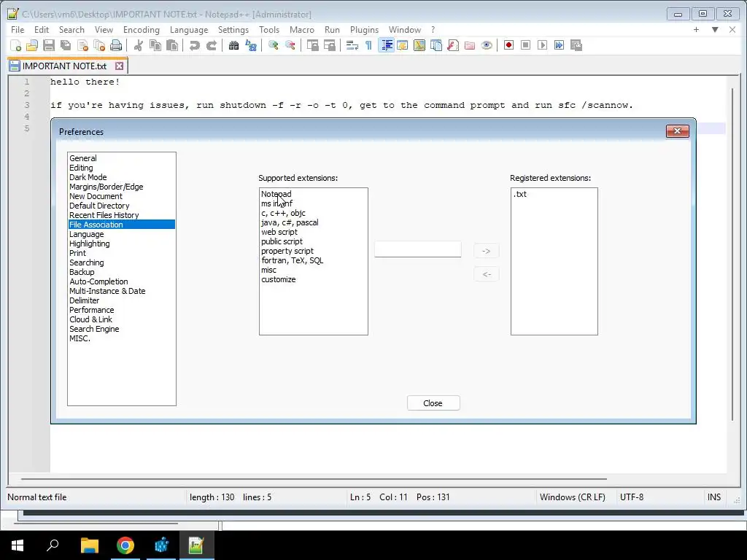
Task: Click the Close All documents toolbar icon
Action: [x=99, y=45]
